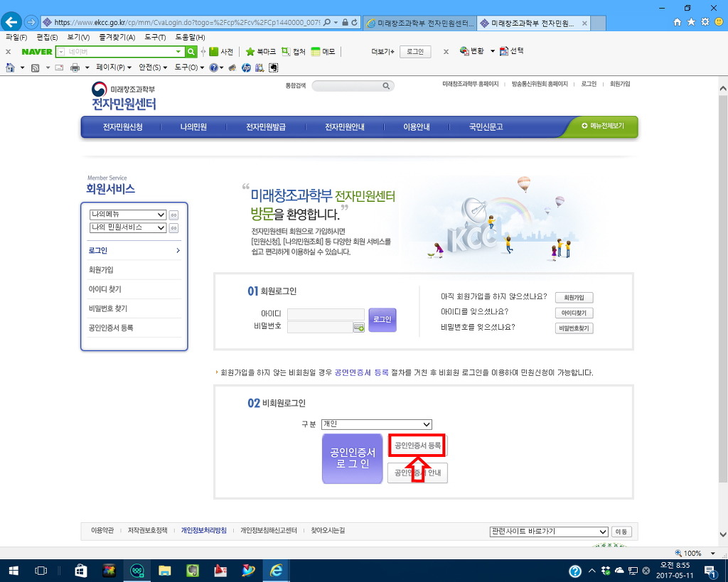Click Internet Explorer icon on the taskbar
Viewport: 728px width, 582px height.
click(277, 571)
